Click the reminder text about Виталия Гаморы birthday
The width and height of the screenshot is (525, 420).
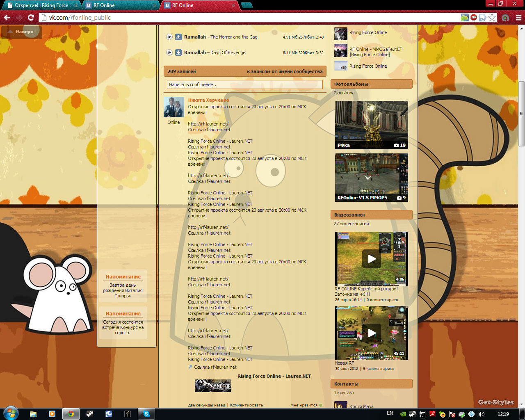[x=123, y=290]
